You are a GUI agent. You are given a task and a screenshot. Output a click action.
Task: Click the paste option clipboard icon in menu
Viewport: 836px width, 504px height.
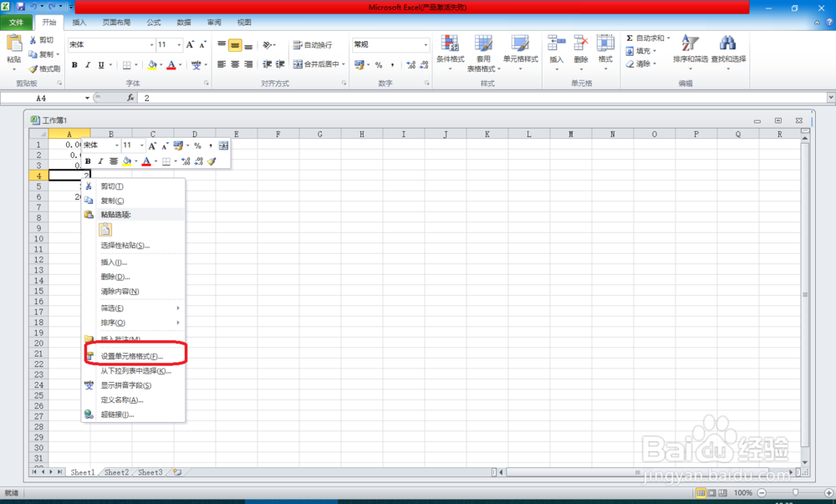pyautogui.click(x=105, y=230)
